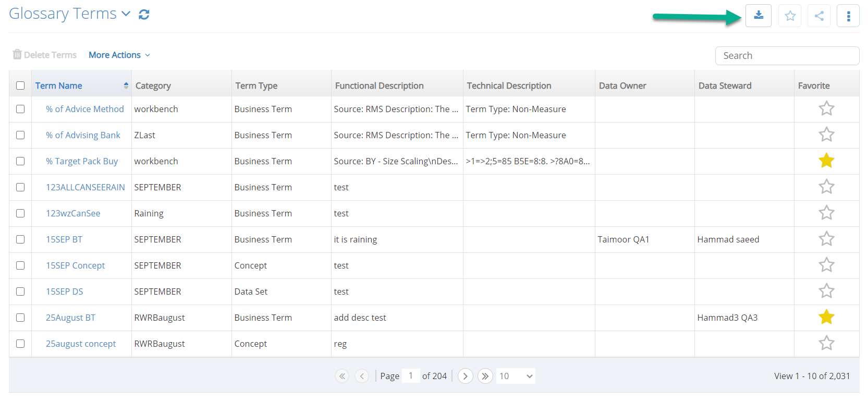Viewport: 868px width, 401px height.
Task: Unfavorite the 25August BT term
Action: [826, 317]
